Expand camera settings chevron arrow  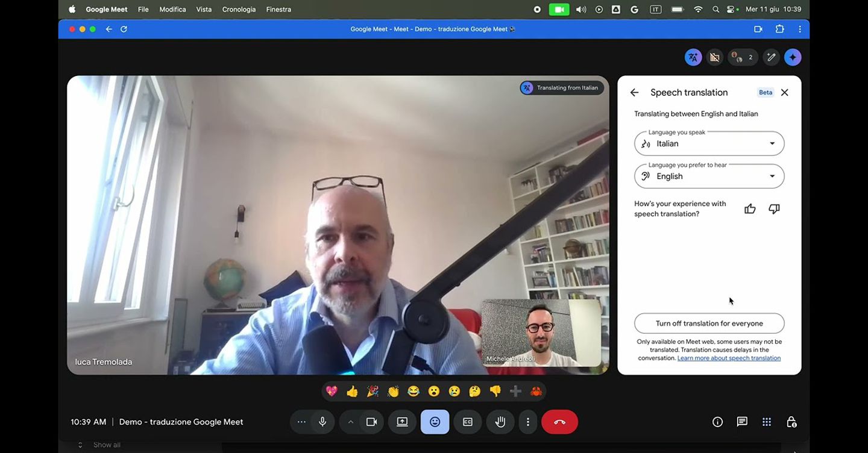coord(350,422)
